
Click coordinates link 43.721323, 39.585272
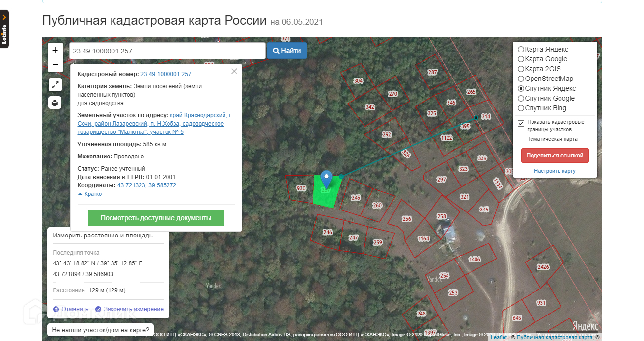click(x=147, y=185)
